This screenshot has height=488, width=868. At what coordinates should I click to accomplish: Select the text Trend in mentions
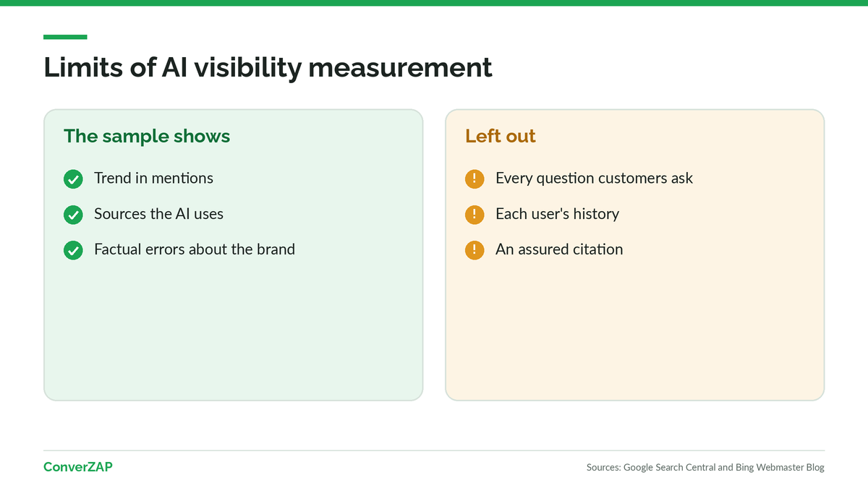coord(153,178)
